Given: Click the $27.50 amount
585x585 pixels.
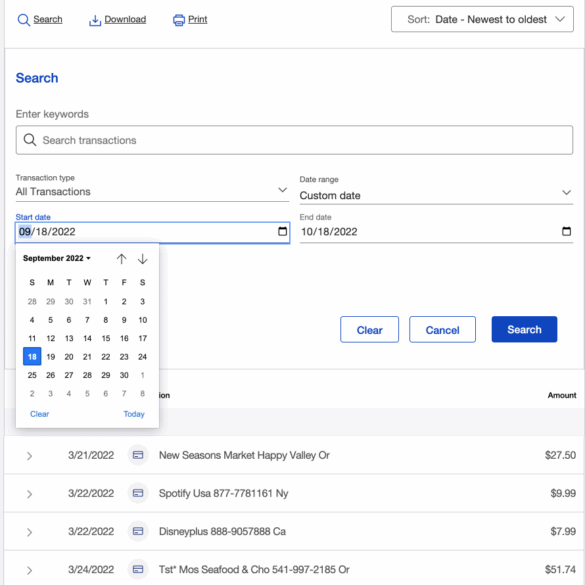Looking at the screenshot, I should click(x=560, y=455).
